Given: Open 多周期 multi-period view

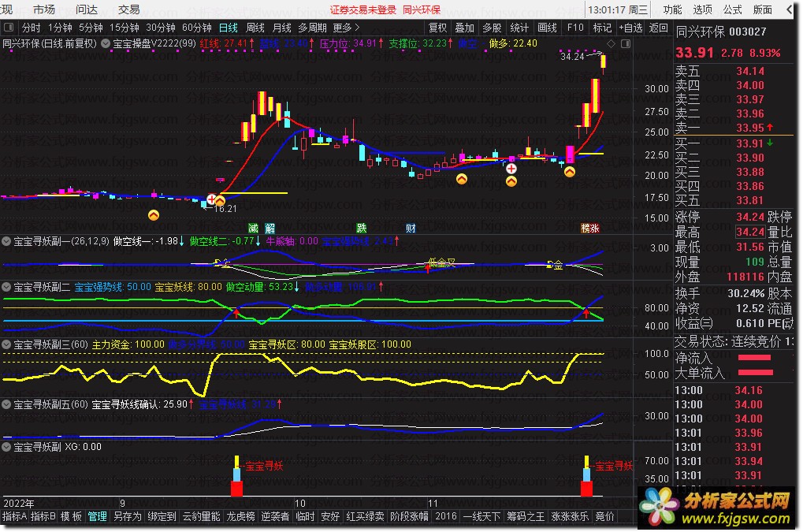Looking at the screenshot, I should 312,28.
